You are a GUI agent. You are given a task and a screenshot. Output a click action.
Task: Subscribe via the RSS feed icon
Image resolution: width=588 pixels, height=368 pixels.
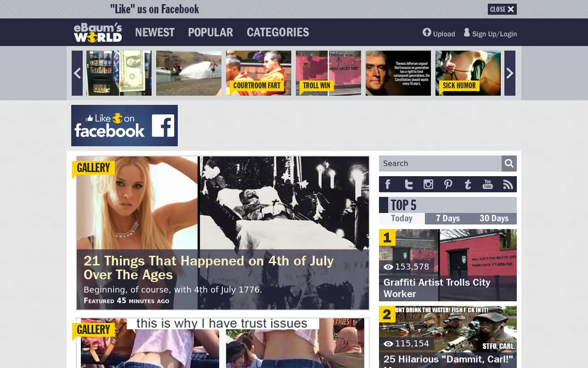pyautogui.click(x=508, y=184)
